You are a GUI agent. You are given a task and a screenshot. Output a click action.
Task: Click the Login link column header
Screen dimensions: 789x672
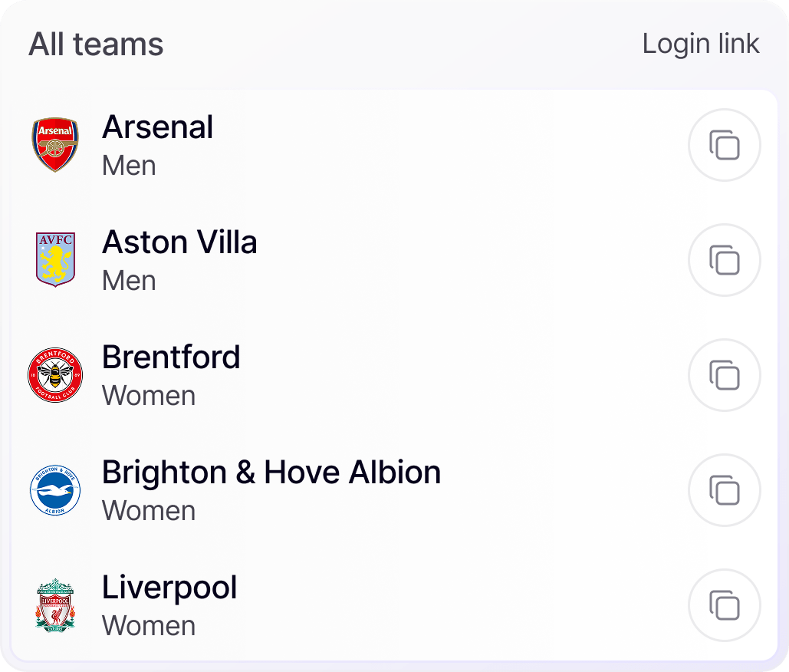(x=701, y=44)
